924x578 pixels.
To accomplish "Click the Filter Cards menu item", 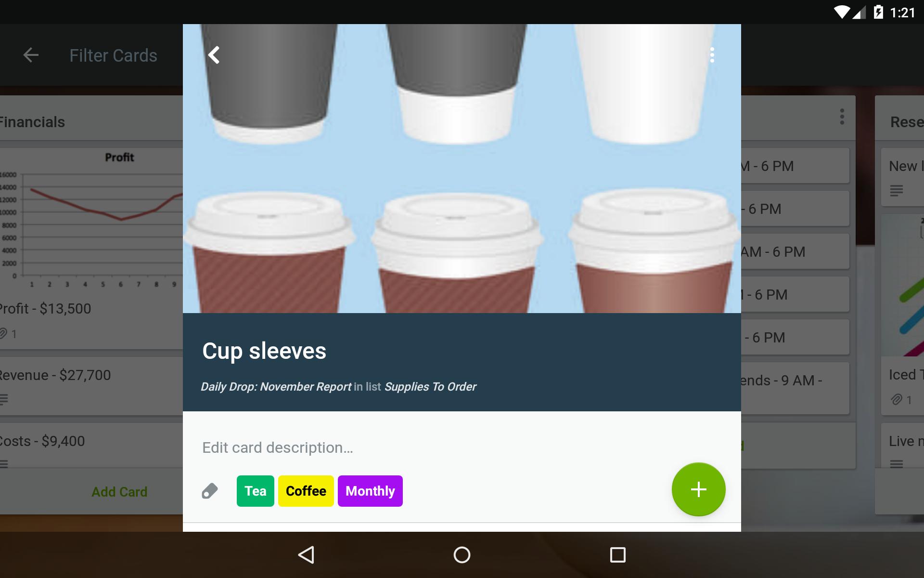I will (114, 54).
